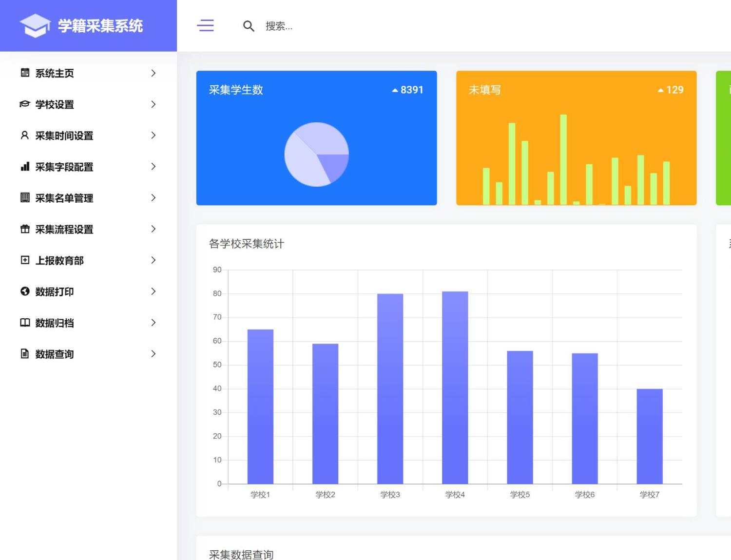Viewport: 731px width, 560px height.
Task: Click the up-triangle icon next to 129
Action: tap(661, 90)
